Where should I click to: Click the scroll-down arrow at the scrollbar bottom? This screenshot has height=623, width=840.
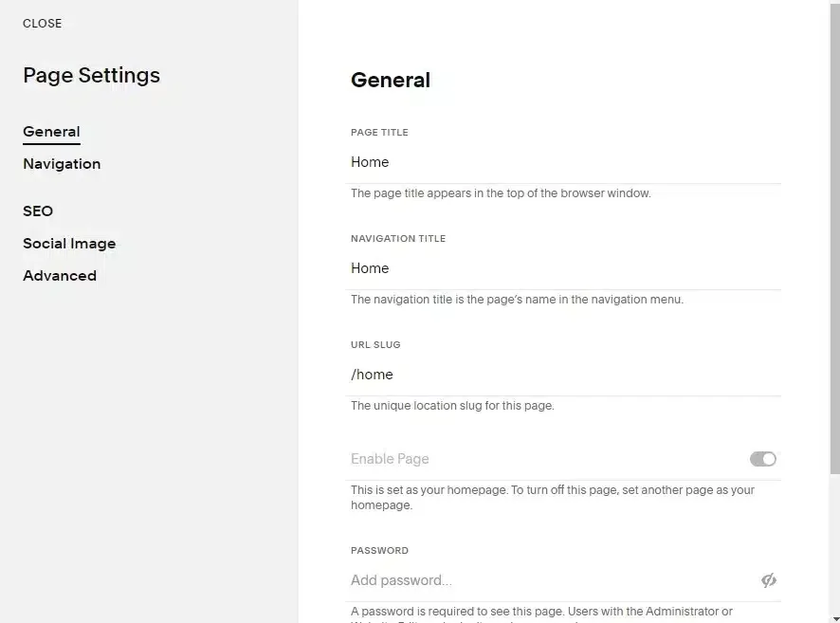(834, 618)
